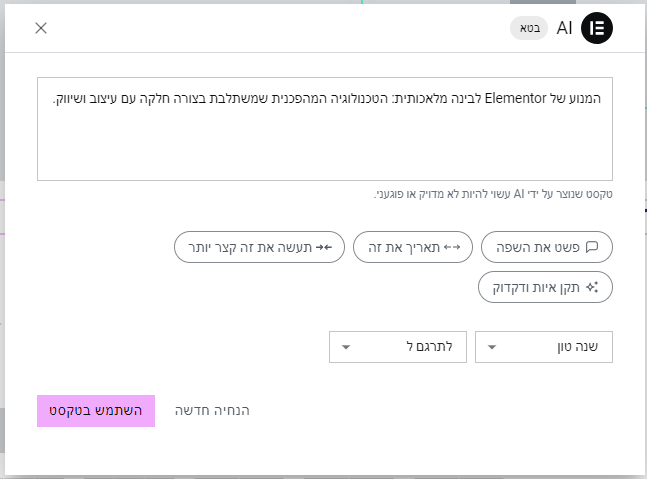Click the 'AI' title label in header
647x479 pixels.
[564, 28]
